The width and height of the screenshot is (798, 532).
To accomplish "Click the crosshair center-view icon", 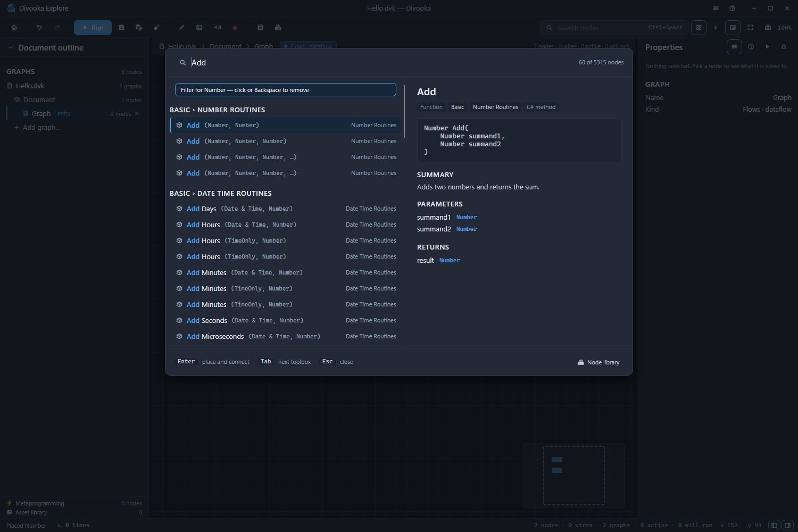I will tap(716, 28).
